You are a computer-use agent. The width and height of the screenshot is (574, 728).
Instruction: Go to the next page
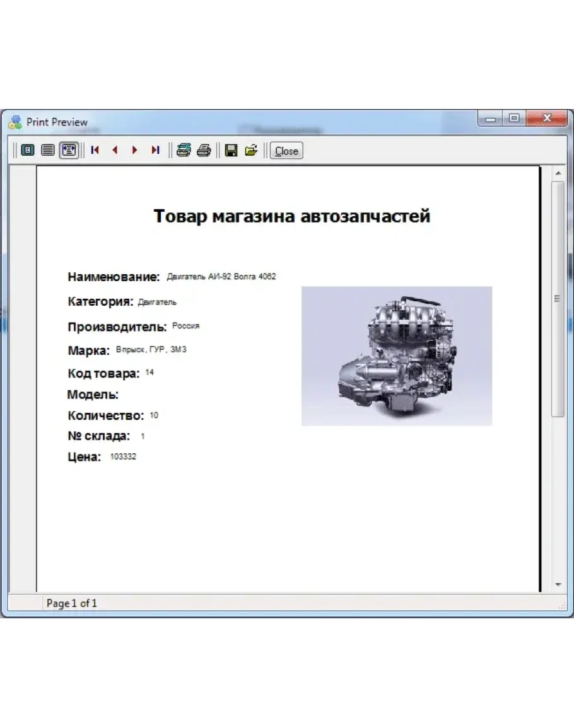click(x=134, y=151)
